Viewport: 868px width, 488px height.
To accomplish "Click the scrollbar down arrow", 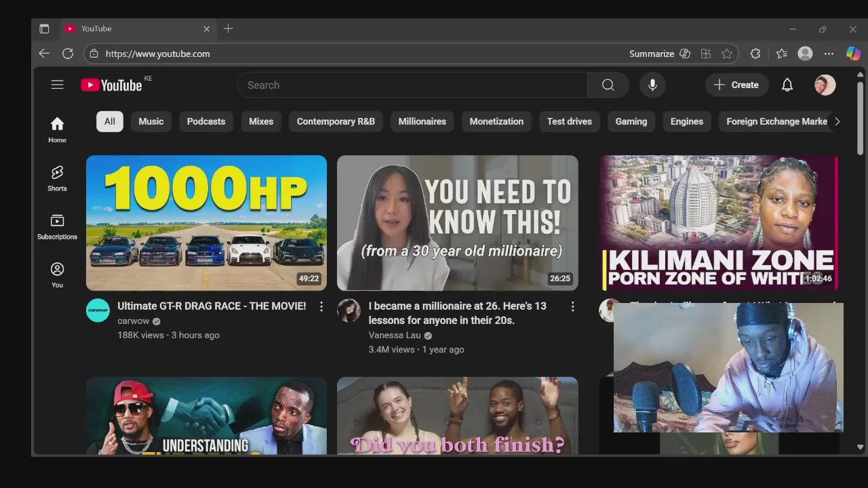I will pyautogui.click(x=860, y=447).
